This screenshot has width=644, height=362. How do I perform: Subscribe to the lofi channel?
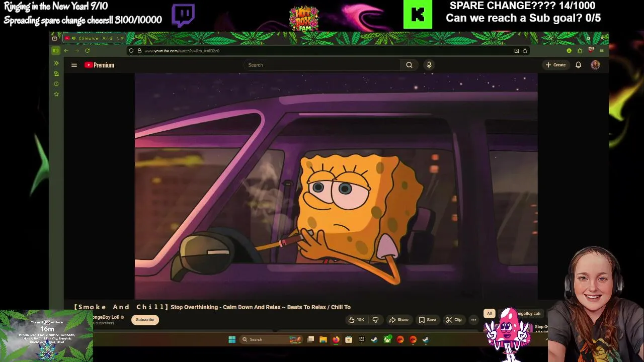pos(145,320)
